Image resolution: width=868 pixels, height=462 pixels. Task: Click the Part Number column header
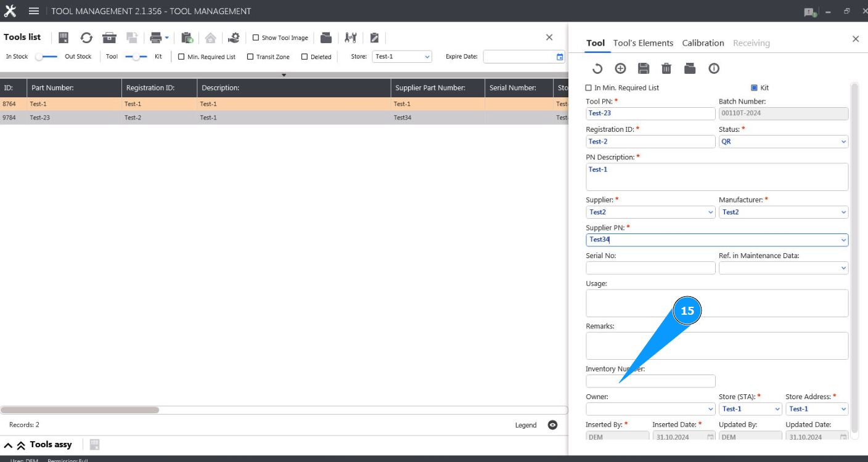click(74, 88)
